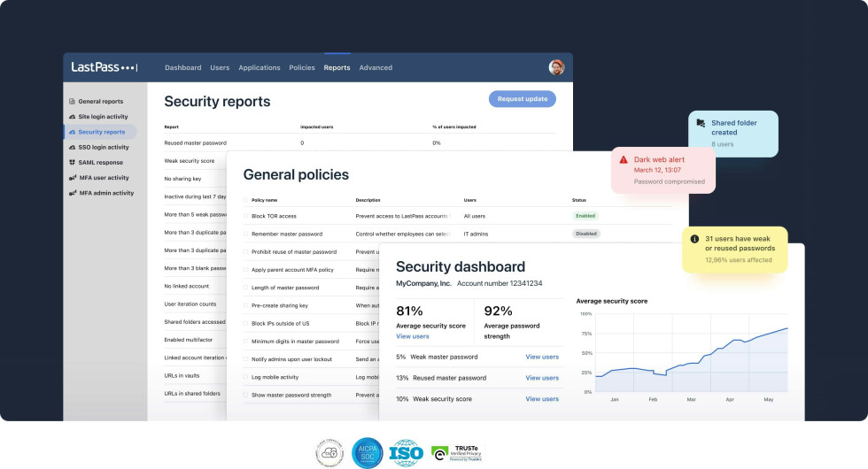Open MFA admin activity report

pyautogui.click(x=105, y=193)
